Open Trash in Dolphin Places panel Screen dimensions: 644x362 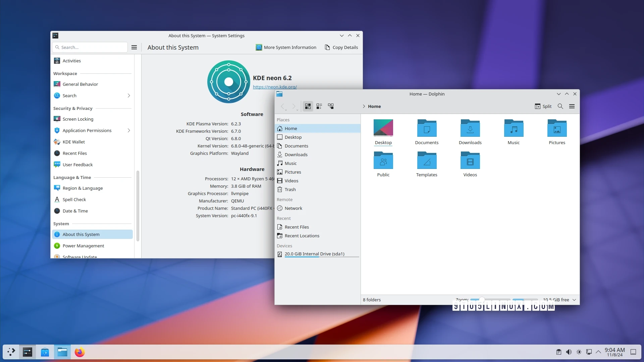click(318, 189)
